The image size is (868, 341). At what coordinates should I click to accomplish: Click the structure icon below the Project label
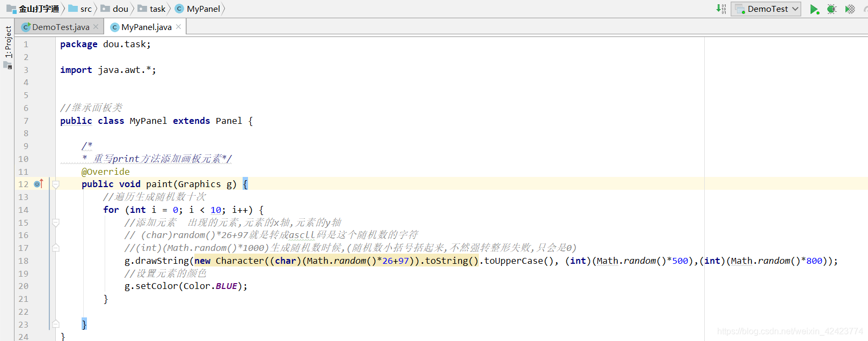click(x=8, y=65)
